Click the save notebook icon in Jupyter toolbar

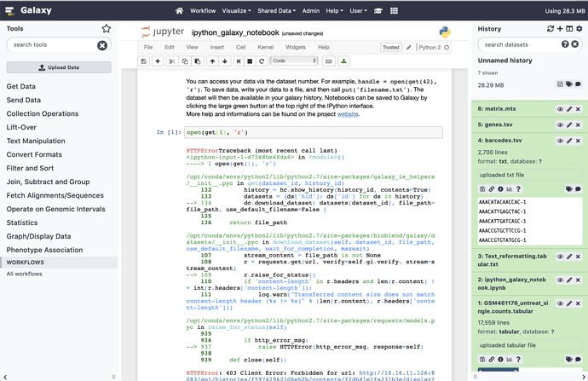pos(143,61)
